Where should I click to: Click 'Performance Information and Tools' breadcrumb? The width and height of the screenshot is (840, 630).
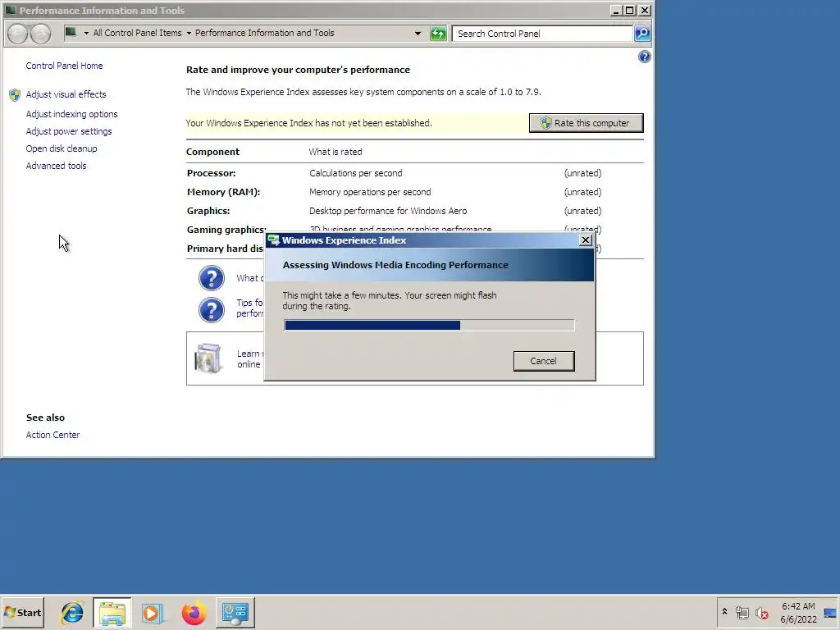coord(265,33)
